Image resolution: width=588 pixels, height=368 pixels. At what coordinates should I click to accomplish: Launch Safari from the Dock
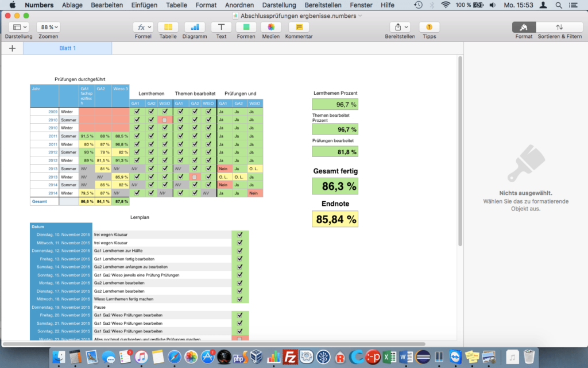pos(175,356)
